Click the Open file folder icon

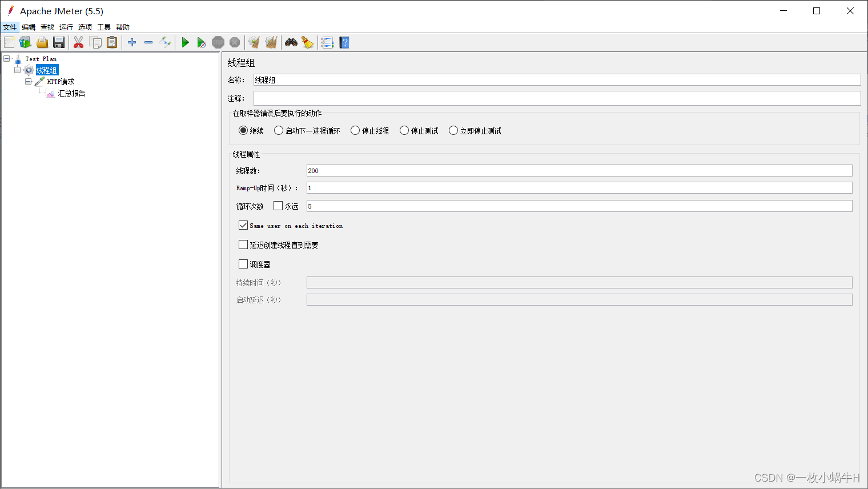click(x=42, y=42)
